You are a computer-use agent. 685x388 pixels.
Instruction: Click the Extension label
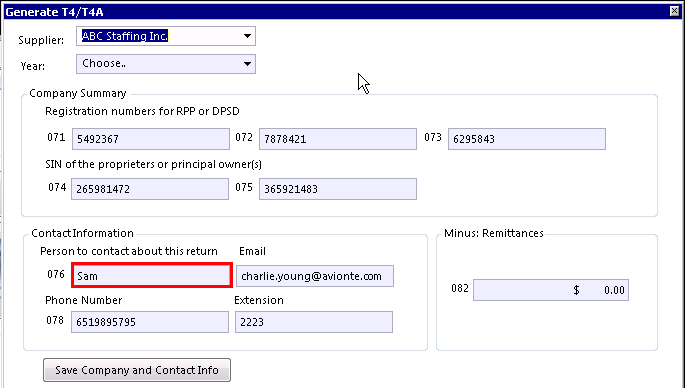tap(259, 300)
